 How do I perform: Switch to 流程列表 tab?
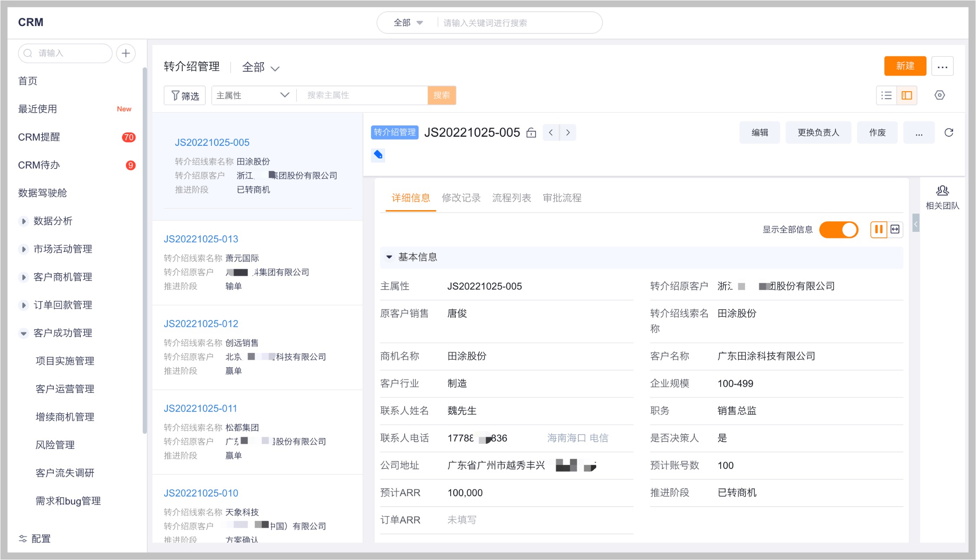click(511, 198)
